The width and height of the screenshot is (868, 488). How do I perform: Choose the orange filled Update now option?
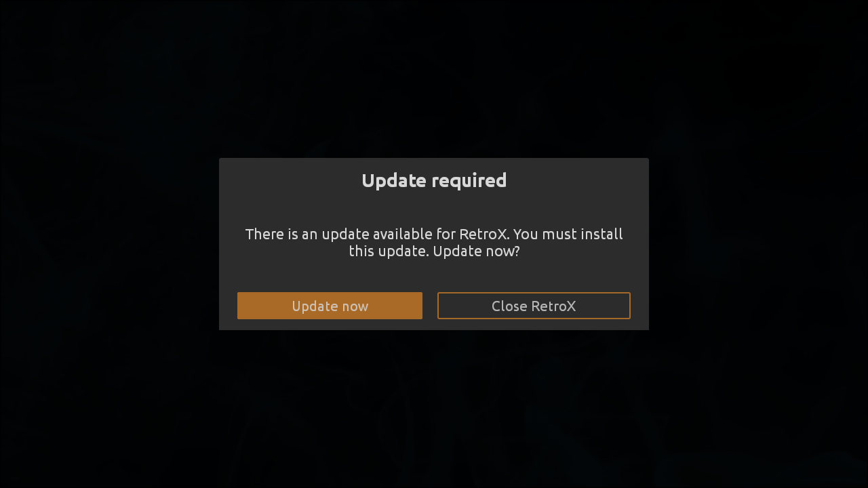pyautogui.click(x=330, y=306)
